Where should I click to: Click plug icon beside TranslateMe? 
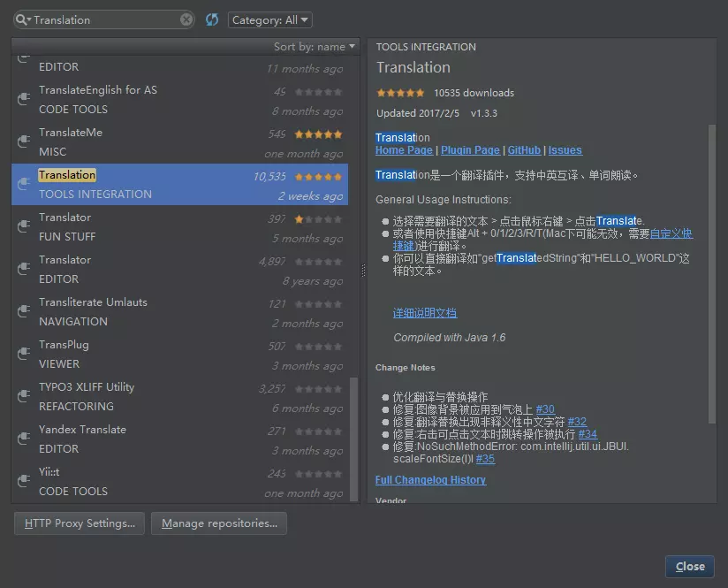pos(24,141)
